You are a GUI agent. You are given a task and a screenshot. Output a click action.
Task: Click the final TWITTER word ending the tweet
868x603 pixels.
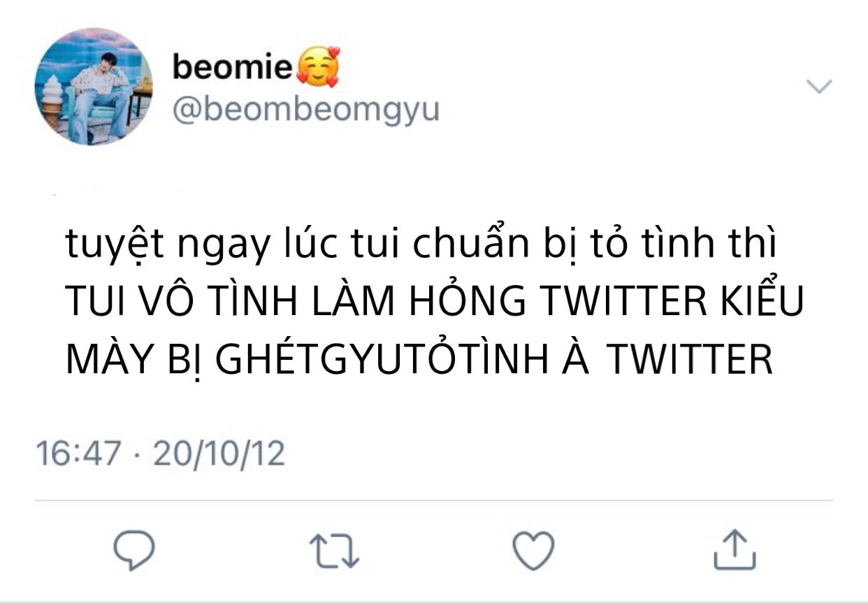[x=688, y=361]
